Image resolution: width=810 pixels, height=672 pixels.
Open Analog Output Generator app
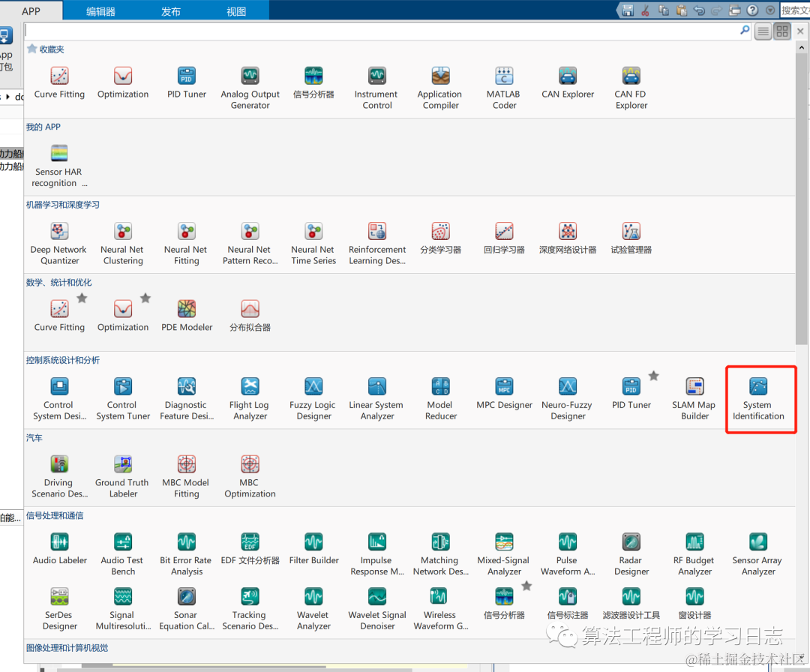click(250, 88)
